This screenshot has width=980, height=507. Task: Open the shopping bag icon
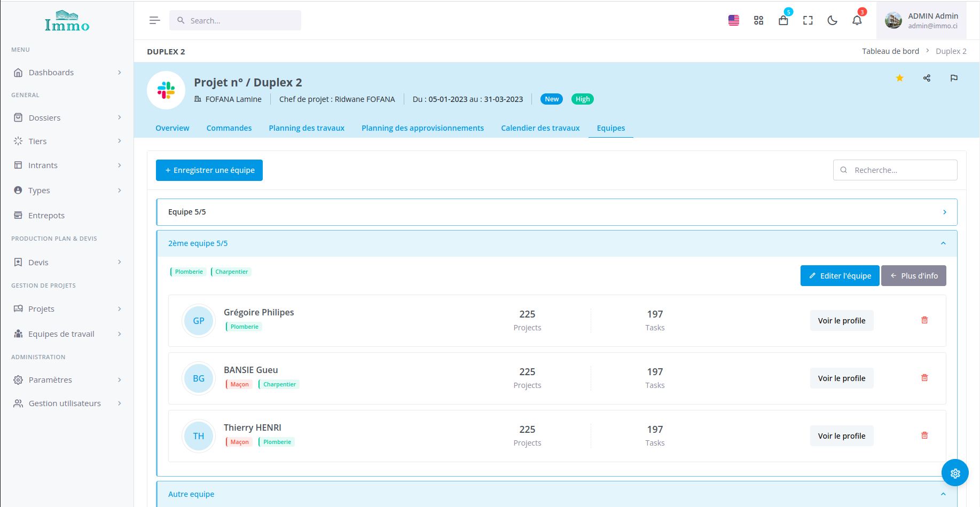783,20
